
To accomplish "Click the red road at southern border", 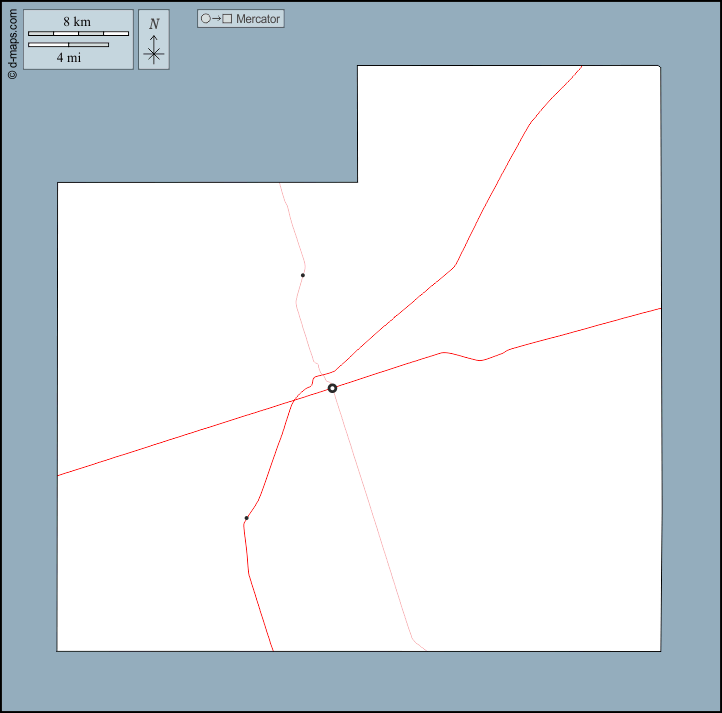I will [272, 650].
